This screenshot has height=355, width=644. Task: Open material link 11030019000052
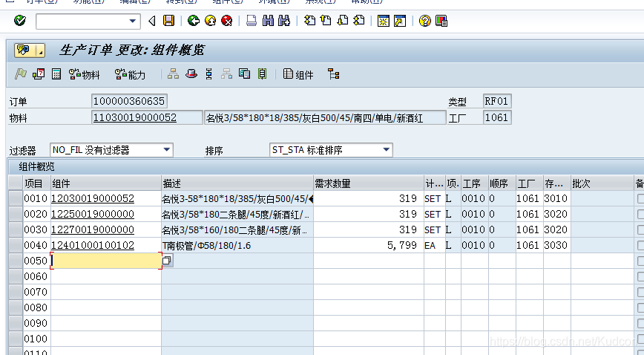coord(135,117)
